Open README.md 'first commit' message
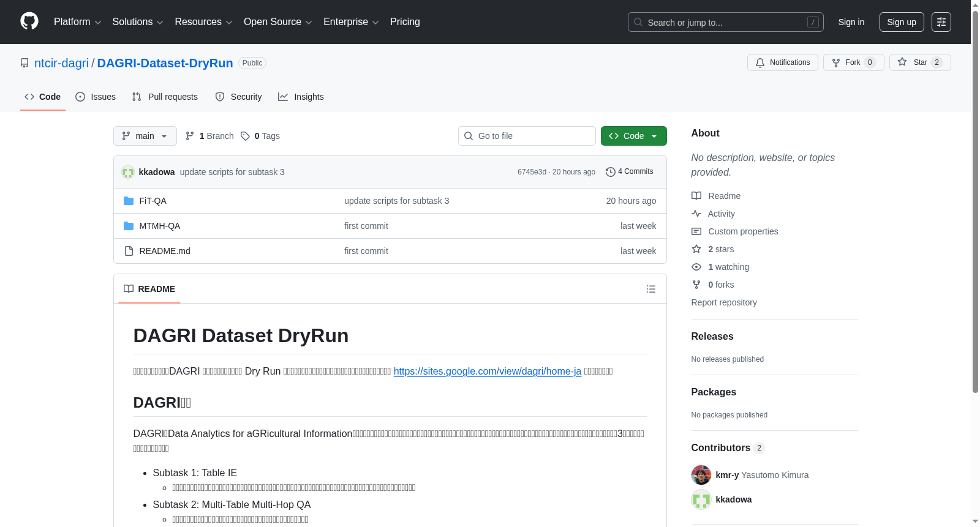 (x=366, y=251)
